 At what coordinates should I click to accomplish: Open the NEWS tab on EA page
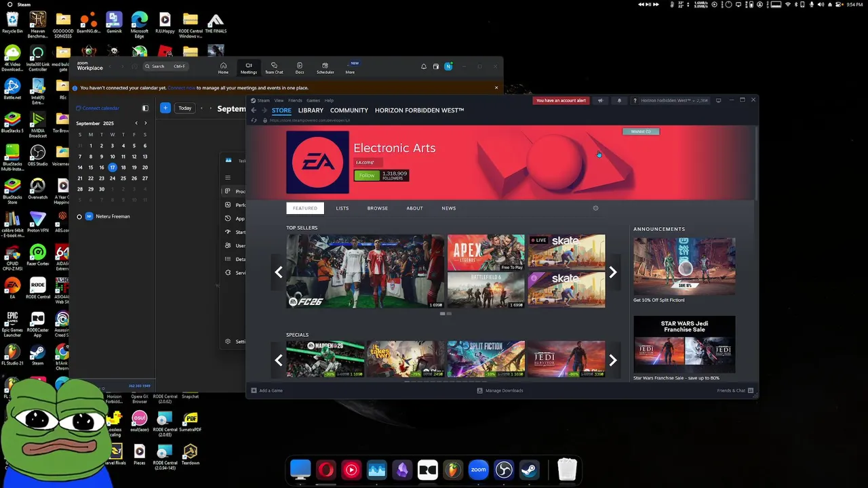pyautogui.click(x=449, y=208)
